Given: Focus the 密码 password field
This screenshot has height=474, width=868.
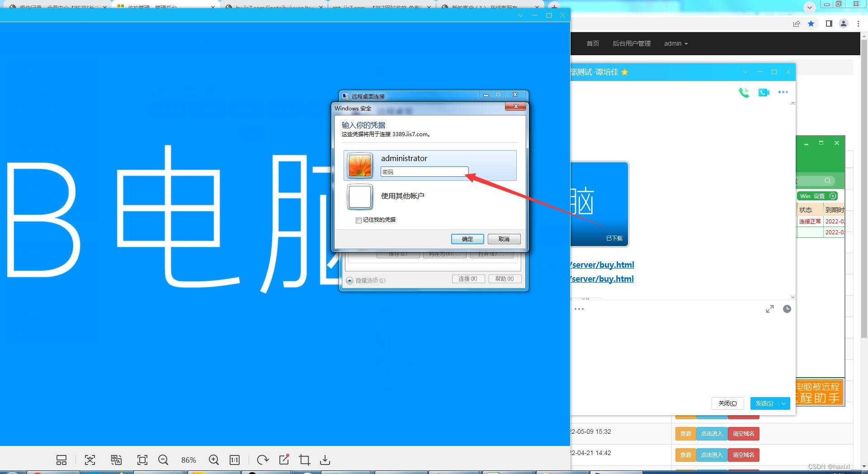Looking at the screenshot, I should [425, 172].
